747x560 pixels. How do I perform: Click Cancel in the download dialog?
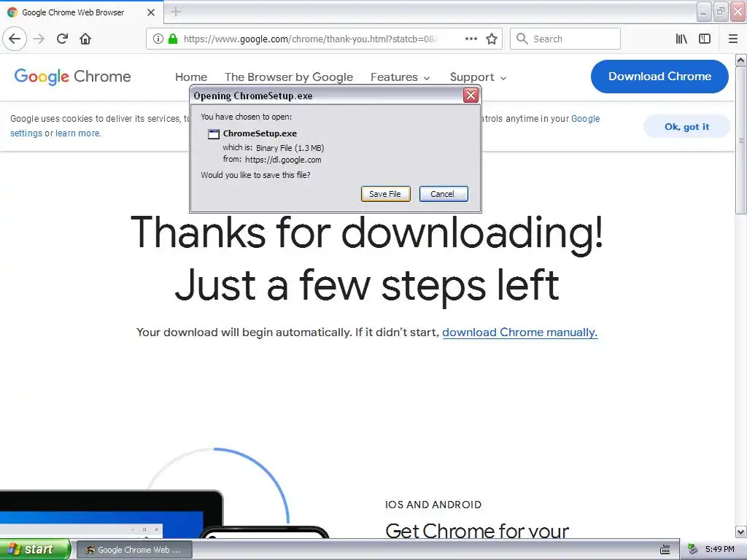(443, 194)
